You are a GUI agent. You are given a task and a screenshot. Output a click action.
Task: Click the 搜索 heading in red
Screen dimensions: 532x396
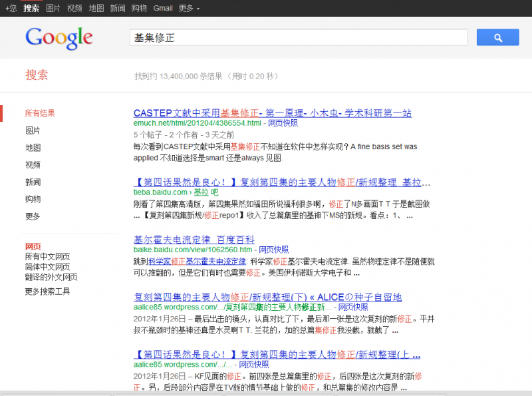tap(37, 75)
